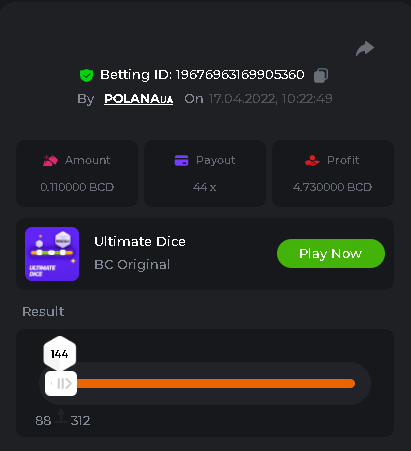Click the orange result bar
This screenshot has width=411, height=451.
click(x=216, y=383)
